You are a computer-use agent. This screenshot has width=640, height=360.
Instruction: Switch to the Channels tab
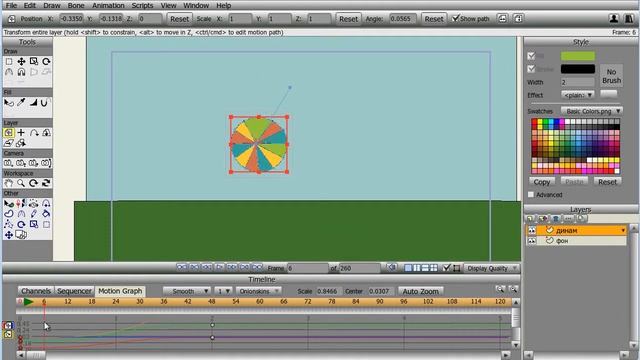[x=36, y=291]
